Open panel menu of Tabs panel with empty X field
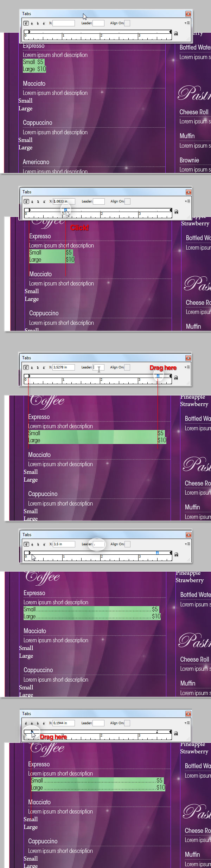Screen dimensions: 211x868 [x=187, y=23]
